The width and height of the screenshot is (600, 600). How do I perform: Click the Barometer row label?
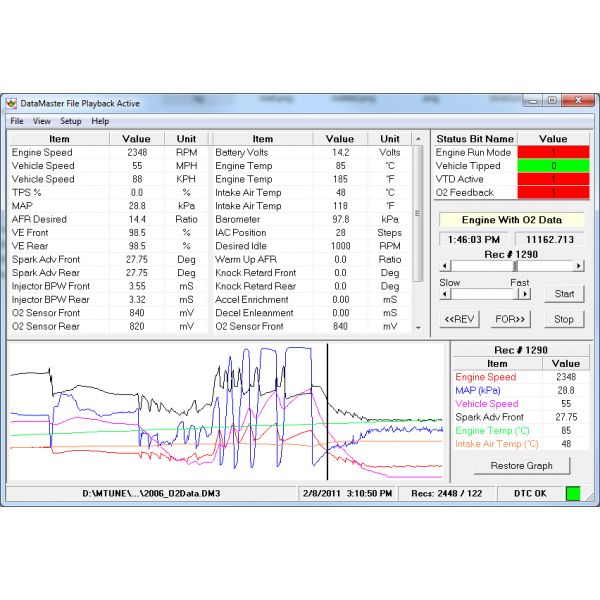237,219
